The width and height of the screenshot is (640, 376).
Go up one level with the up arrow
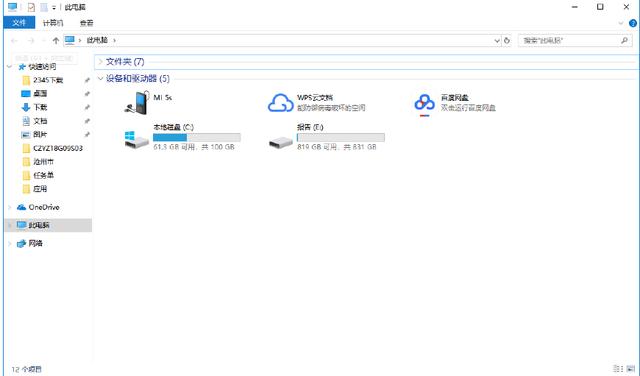click(56, 40)
